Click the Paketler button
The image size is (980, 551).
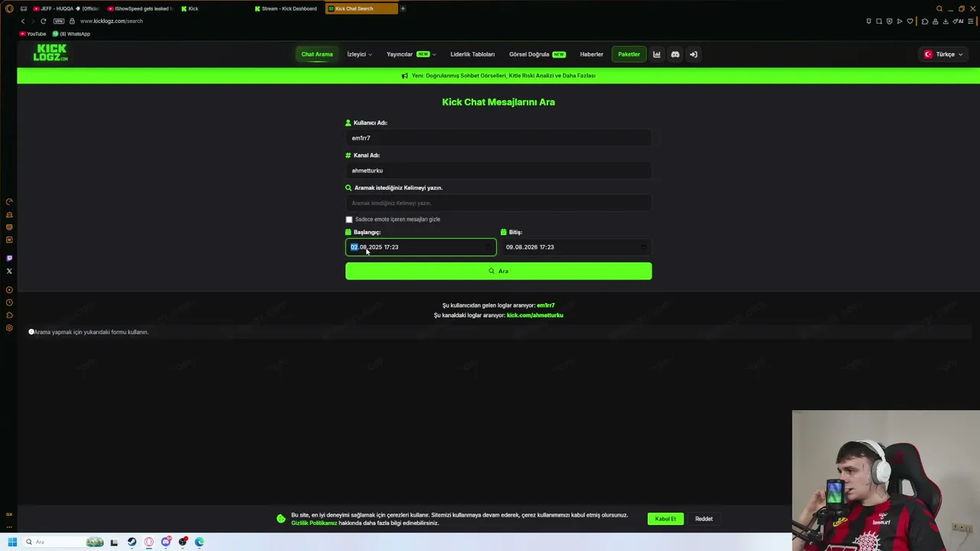(629, 54)
